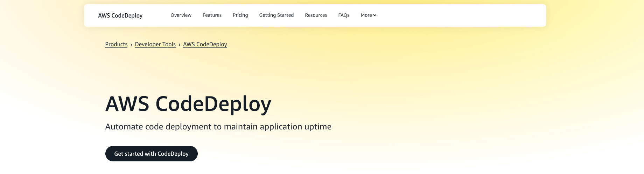Select Pricing in the navigation bar
This screenshot has width=644, height=174.
point(240,15)
